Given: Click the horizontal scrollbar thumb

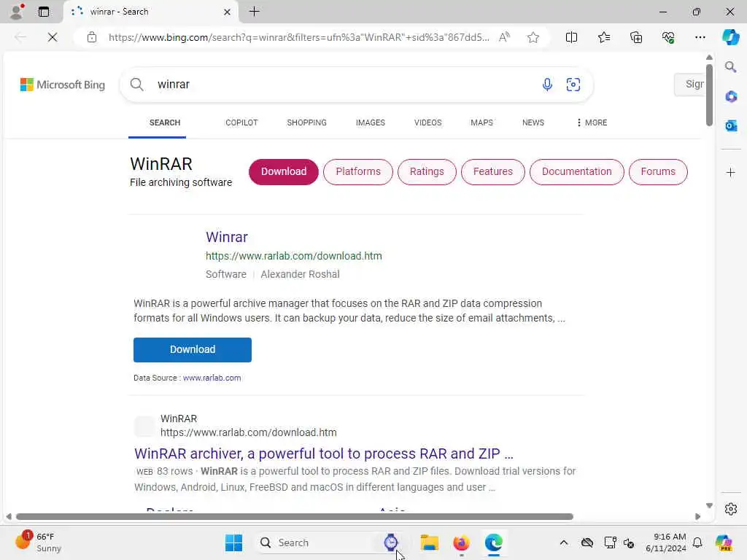Looking at the screenshot, I should coord(295,517).
